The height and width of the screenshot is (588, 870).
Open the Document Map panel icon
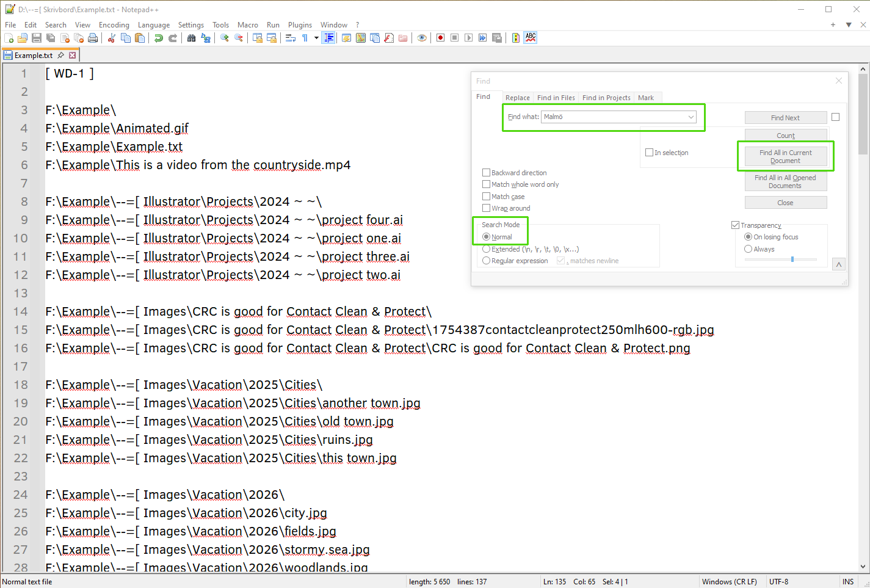[x=361, y=38]
